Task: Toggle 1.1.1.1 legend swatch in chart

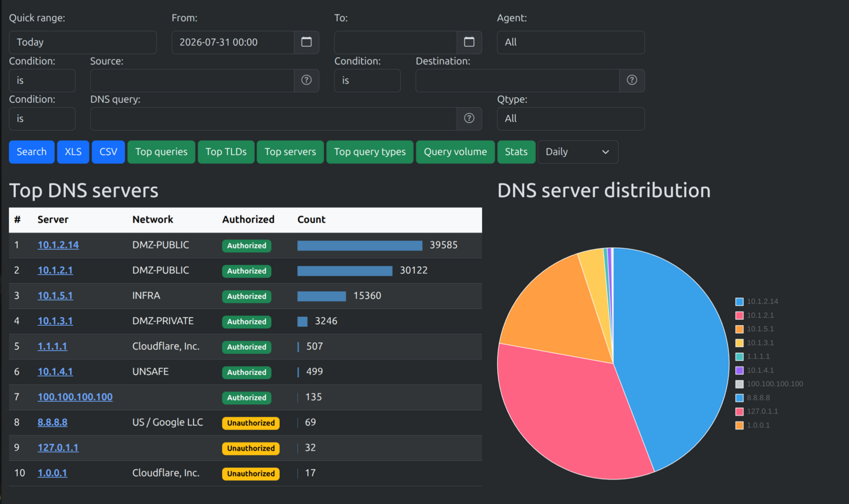Action: pyautogui.click(x=739, y=357)
